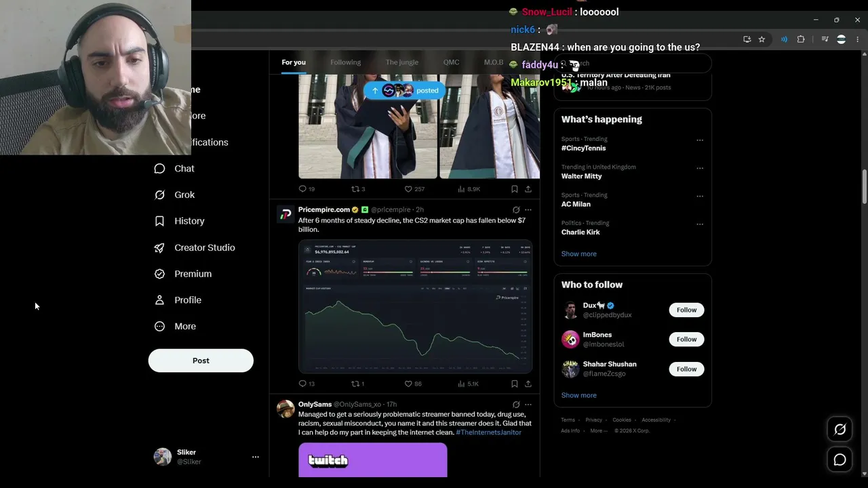868x488 pixels.
Task: Open more options for the OnlySams post
Action: 528,405
